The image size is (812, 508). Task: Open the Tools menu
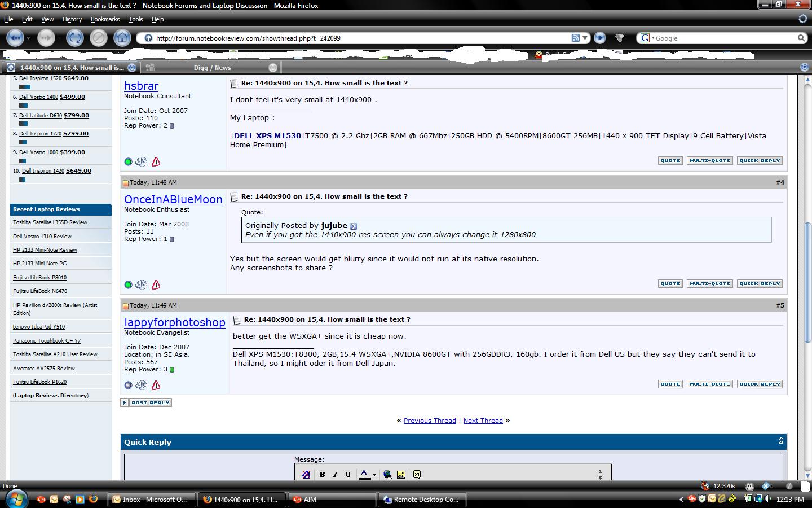[135, 19]
